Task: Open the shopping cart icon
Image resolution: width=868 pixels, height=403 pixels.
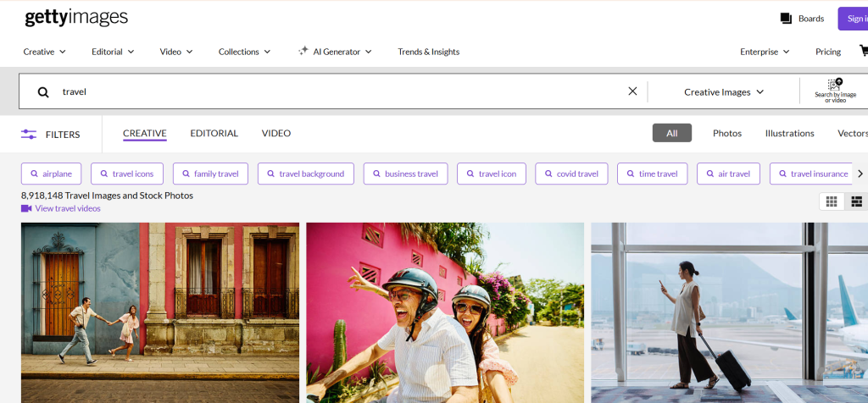Action: (864, 51)
